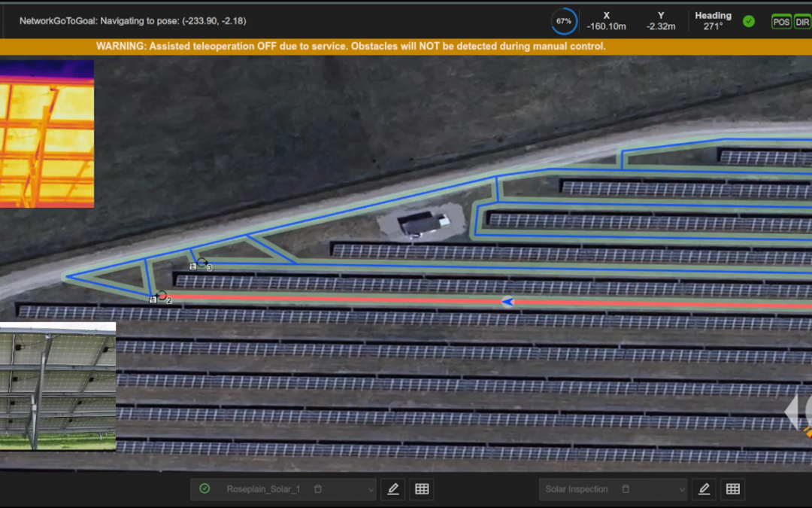Expand the Solar Inspection mission dropdown
812x508 pixels.
click(680, 489)
